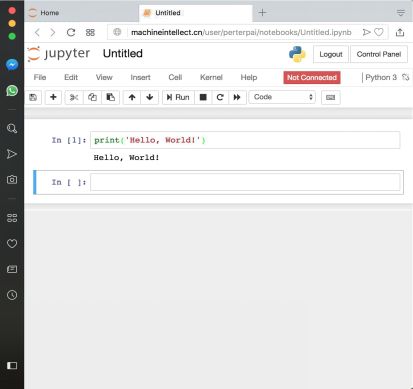Share page with the upload icon
This screenshot has height=389, width=413.
[400, 32]
